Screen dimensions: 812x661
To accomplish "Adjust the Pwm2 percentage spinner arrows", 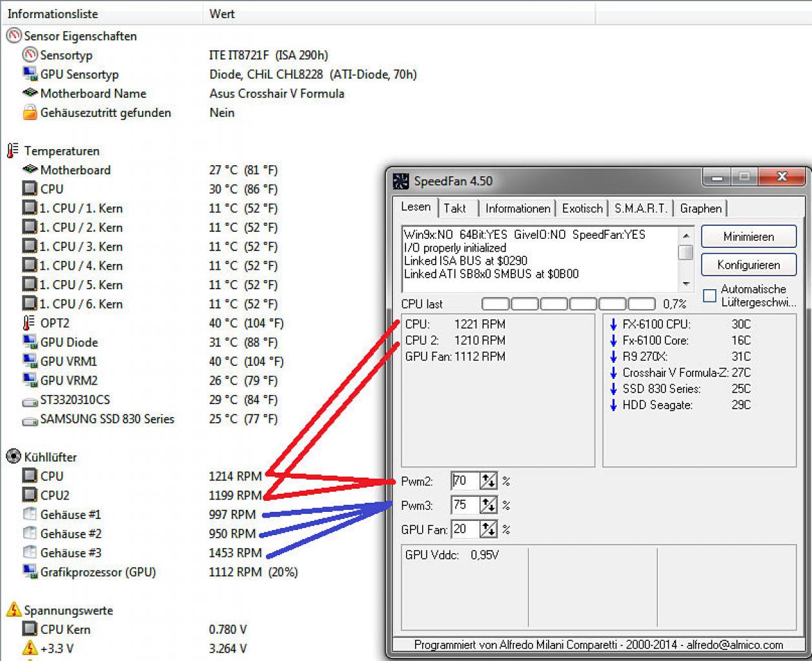I will click(x=489, y=481).
